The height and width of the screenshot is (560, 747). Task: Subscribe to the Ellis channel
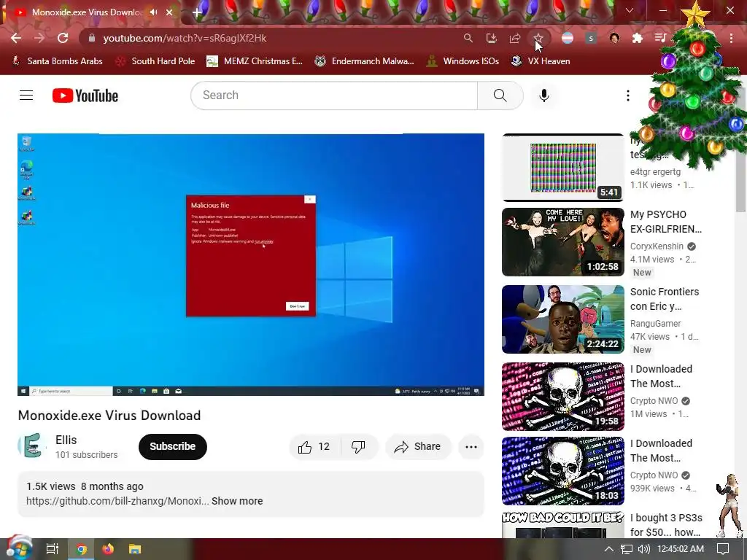click(x=172, y=447)
